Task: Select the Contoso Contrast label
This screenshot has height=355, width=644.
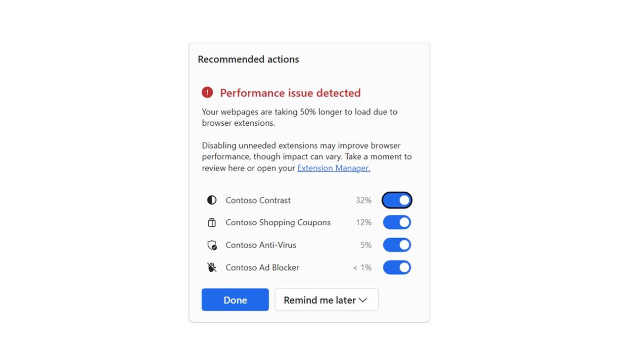Action: tap(258, 200)
